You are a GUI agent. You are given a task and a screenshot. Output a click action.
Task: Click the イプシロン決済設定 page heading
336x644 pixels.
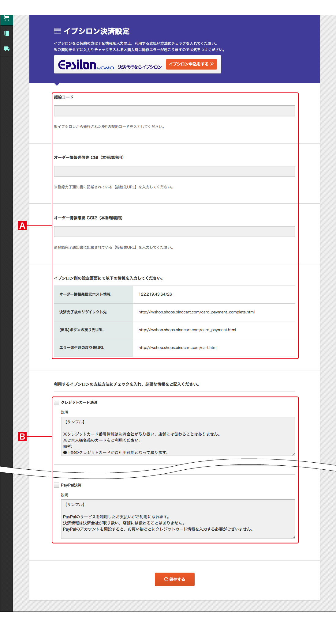[96, 31]
